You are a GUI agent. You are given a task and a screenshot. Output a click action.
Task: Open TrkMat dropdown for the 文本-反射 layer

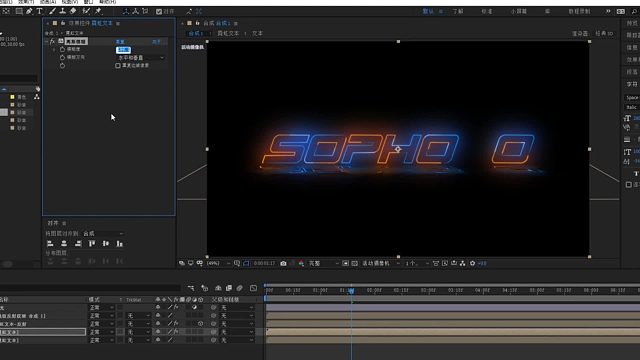coord(139,324)
